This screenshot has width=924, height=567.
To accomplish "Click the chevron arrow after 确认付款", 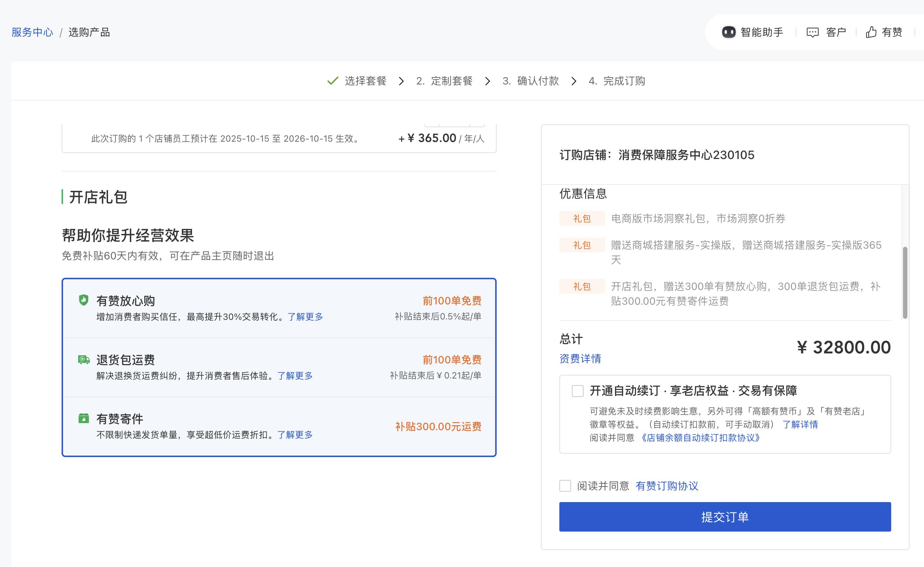I will click(574, 81).
